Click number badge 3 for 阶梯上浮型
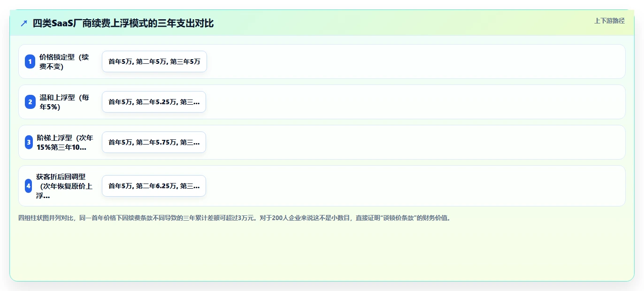644x291 pixels. pos(29,142)
